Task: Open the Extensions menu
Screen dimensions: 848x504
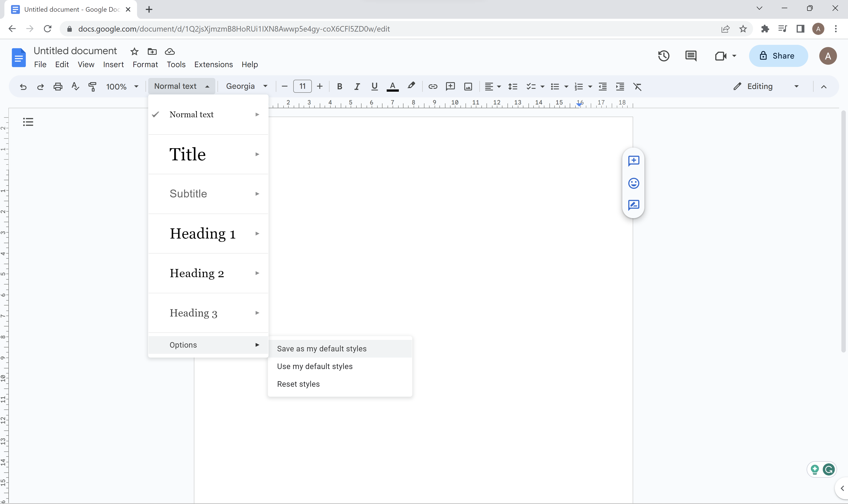Action: (x=214, y=64)
